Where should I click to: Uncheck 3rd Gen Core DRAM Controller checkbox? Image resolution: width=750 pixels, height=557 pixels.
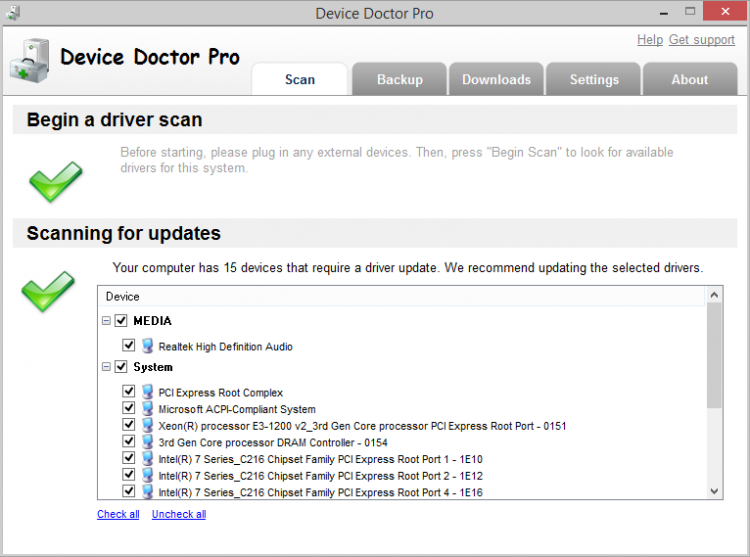click(128, 441)
